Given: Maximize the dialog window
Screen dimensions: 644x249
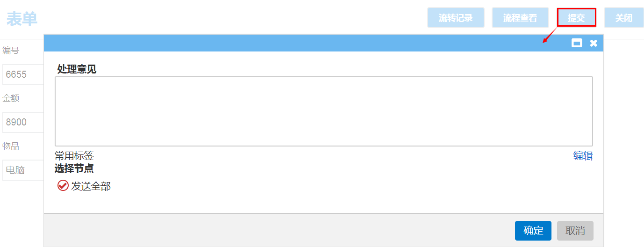Looking at the screenshot, I should tap(577, 43).
